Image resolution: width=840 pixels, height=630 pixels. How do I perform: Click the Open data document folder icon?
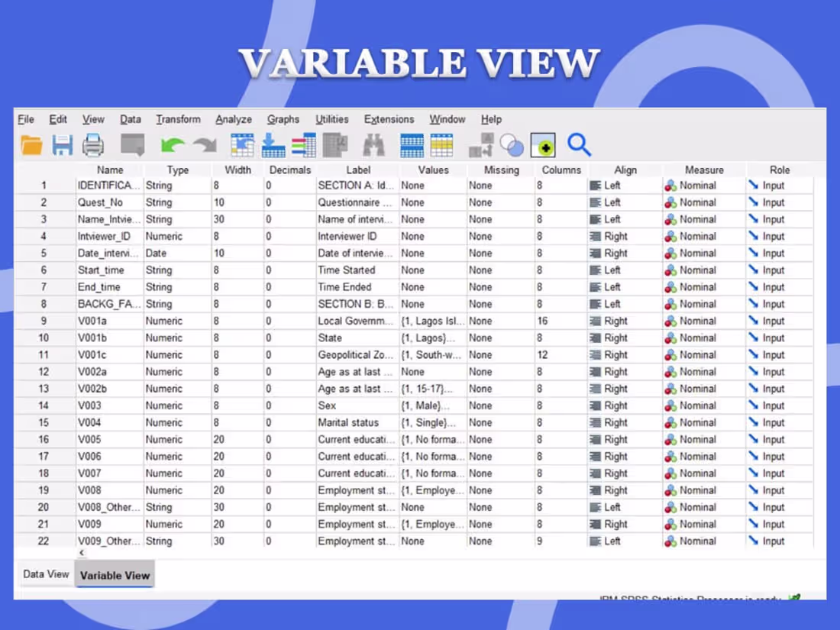pyautogui.click(x=31, y=145)
